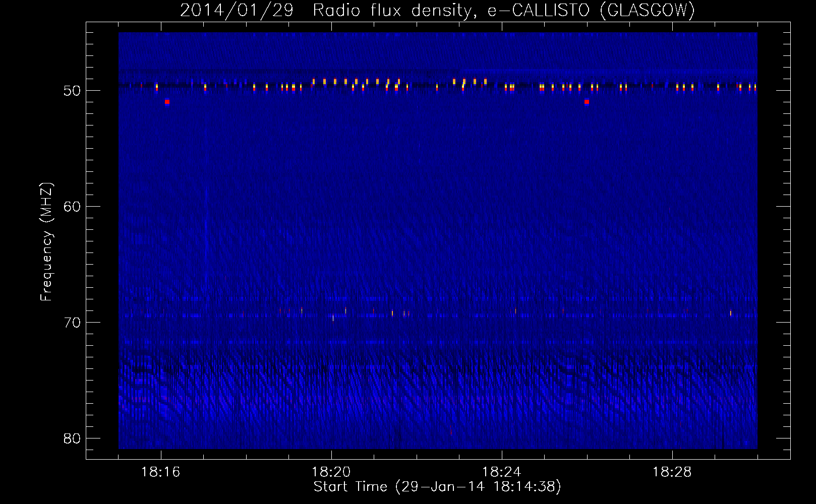The width and height of the screenshot is (816, 504).
Task: Click the Start Time axis label
Action: click(437, 487)
